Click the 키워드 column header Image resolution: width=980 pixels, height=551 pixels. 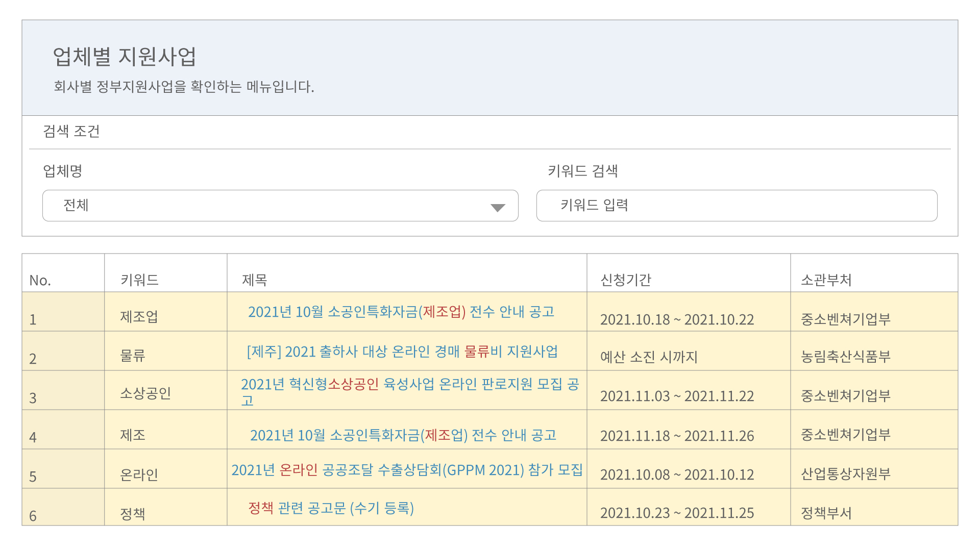pos(139,280)
